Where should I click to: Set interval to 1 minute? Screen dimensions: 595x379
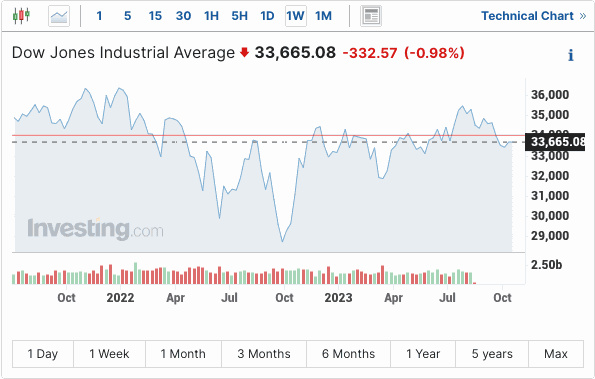point(99,16)
